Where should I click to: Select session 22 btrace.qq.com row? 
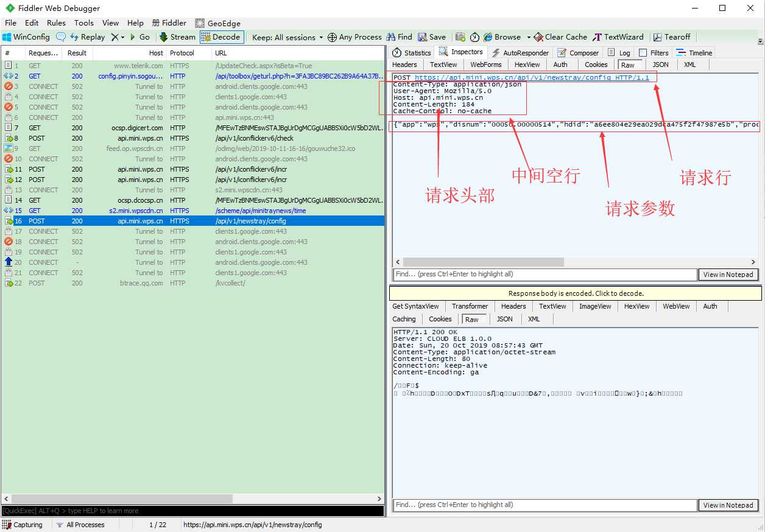pos(192,283)
